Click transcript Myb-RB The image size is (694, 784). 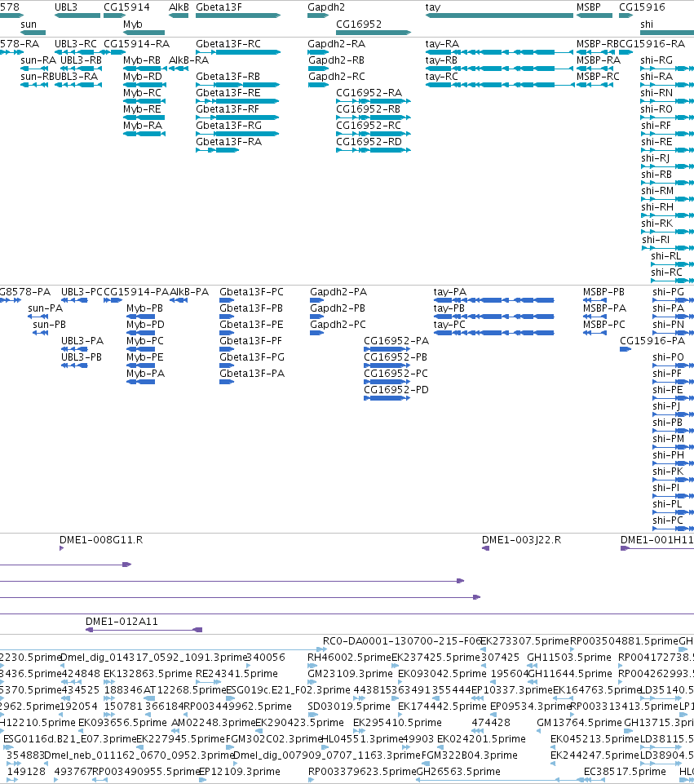(x=144, y=69)
